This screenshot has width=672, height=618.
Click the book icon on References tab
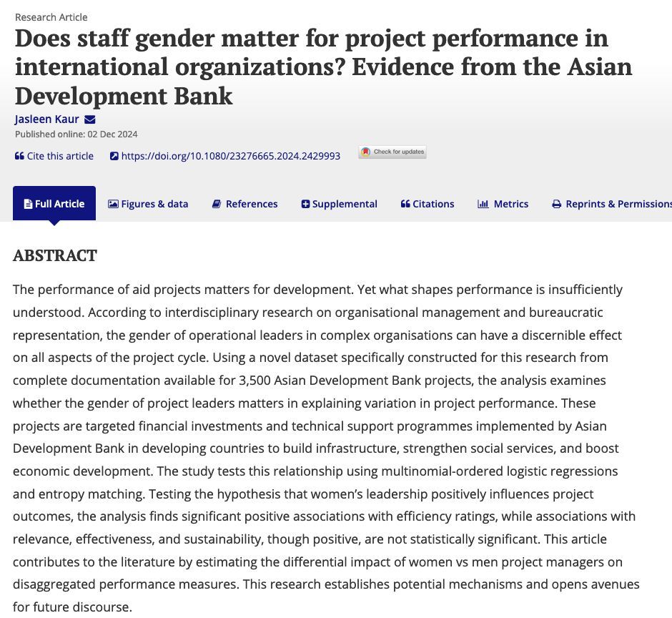tap(217, 204)
